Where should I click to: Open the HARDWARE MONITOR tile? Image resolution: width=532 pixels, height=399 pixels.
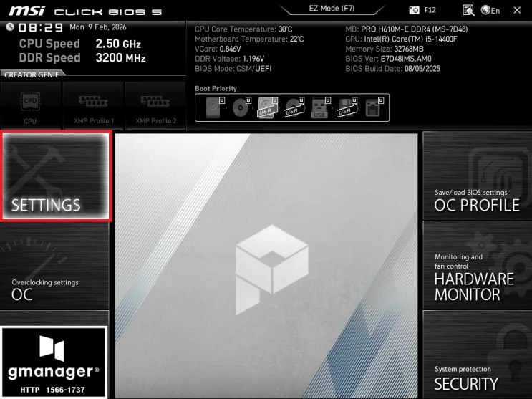click(478, 265)
